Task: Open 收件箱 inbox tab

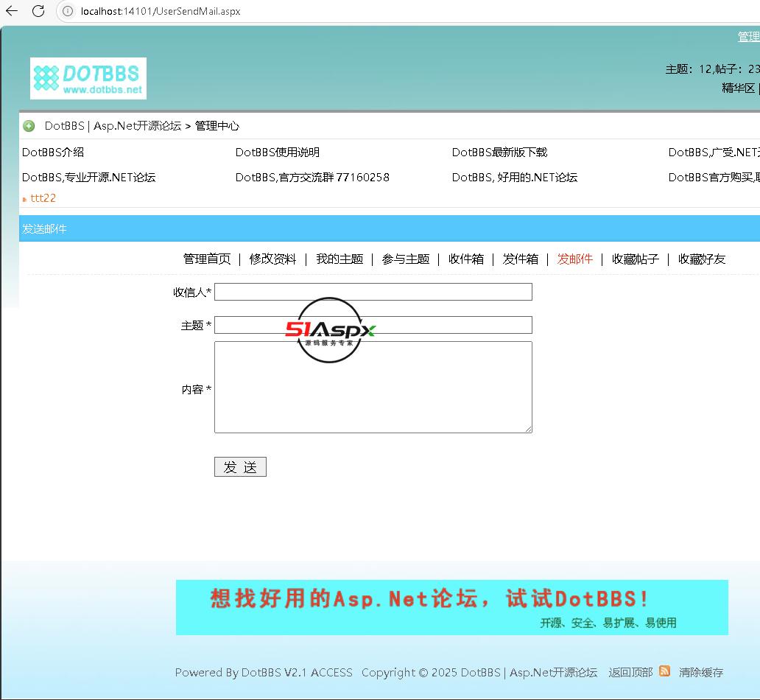Action: tap(465, 259)
